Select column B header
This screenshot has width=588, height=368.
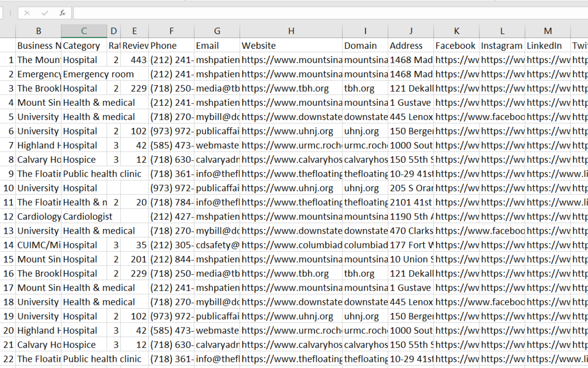point(39,31)
